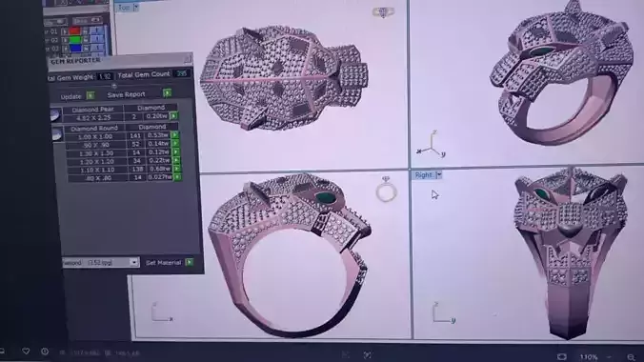Click the 1.00 X 1.00 size cell

click(95, 136)
